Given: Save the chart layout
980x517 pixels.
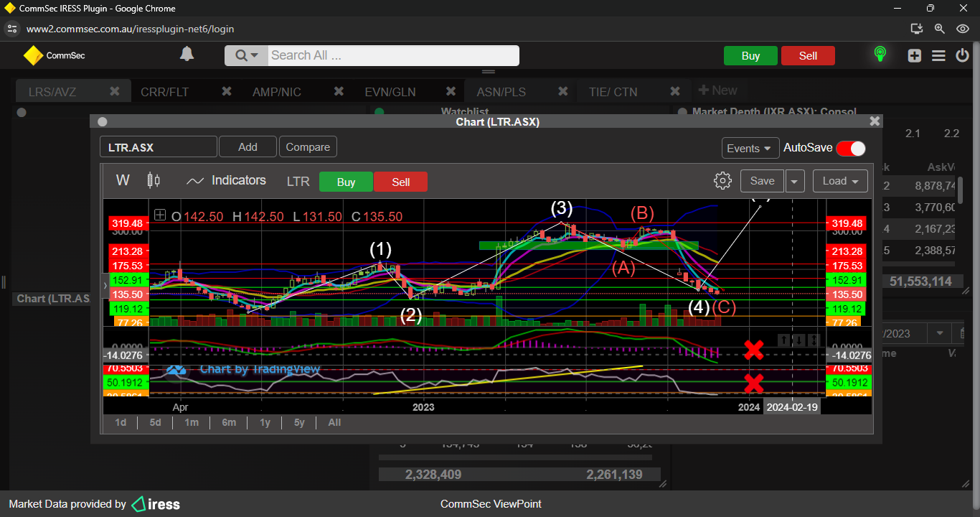Looking at the screenshot, I should point(762,181).
